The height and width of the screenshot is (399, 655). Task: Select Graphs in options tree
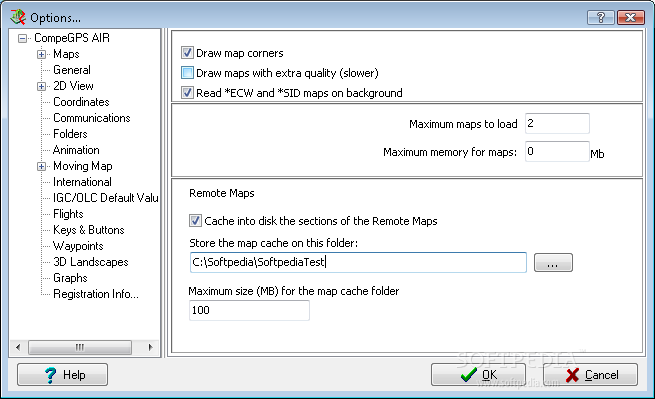70,278
